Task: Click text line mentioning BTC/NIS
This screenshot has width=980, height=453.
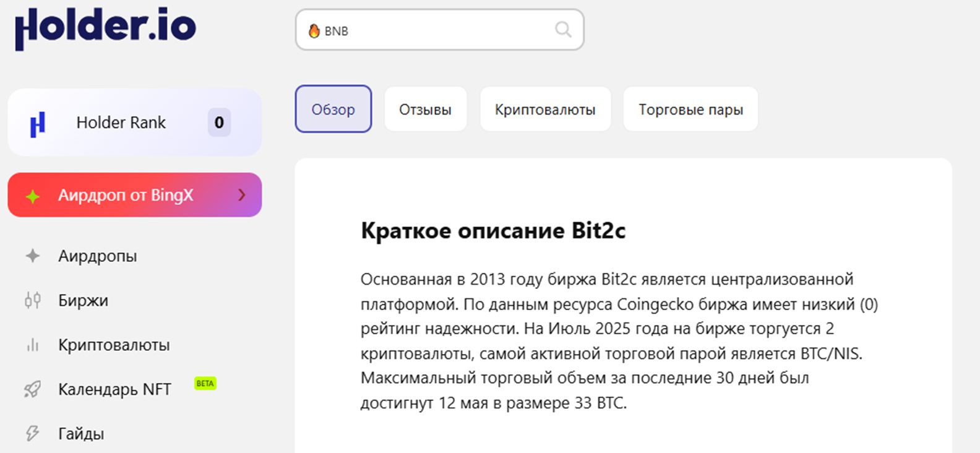Action: point(611,353)
